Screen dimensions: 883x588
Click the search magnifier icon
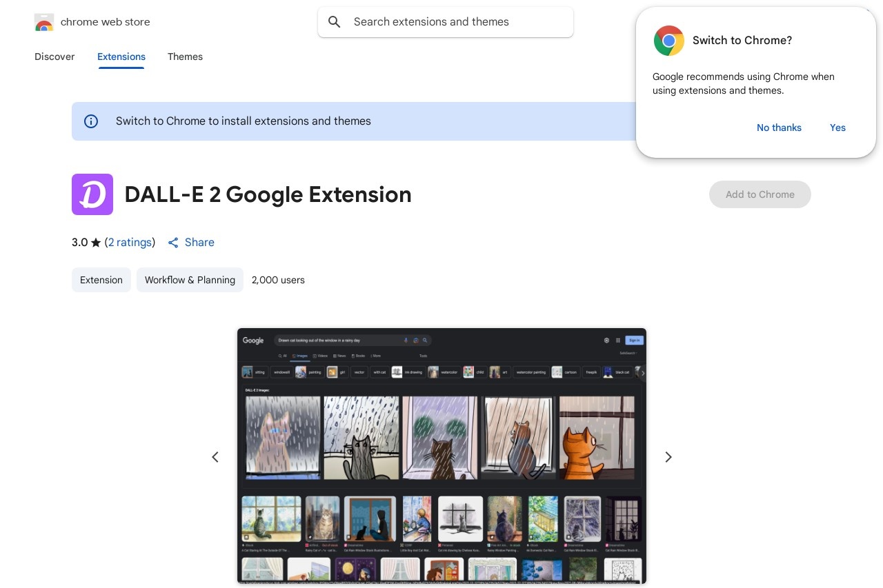[335, 22]
